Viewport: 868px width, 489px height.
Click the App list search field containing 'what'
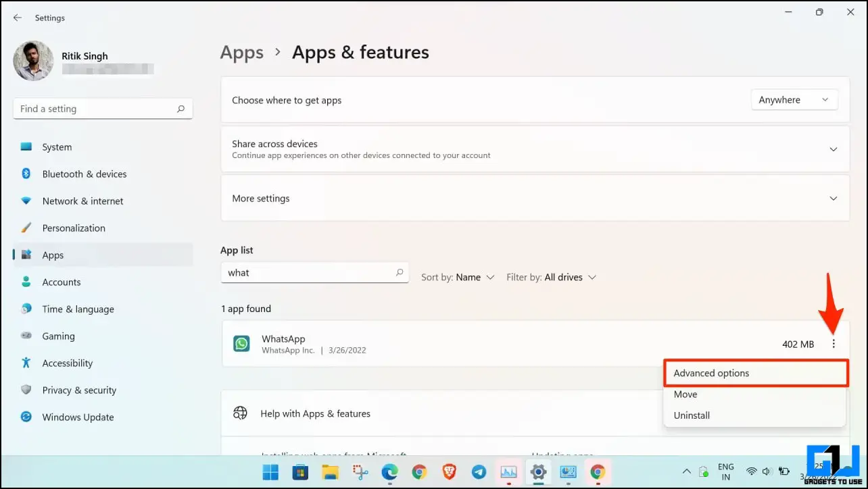(314, 273)
